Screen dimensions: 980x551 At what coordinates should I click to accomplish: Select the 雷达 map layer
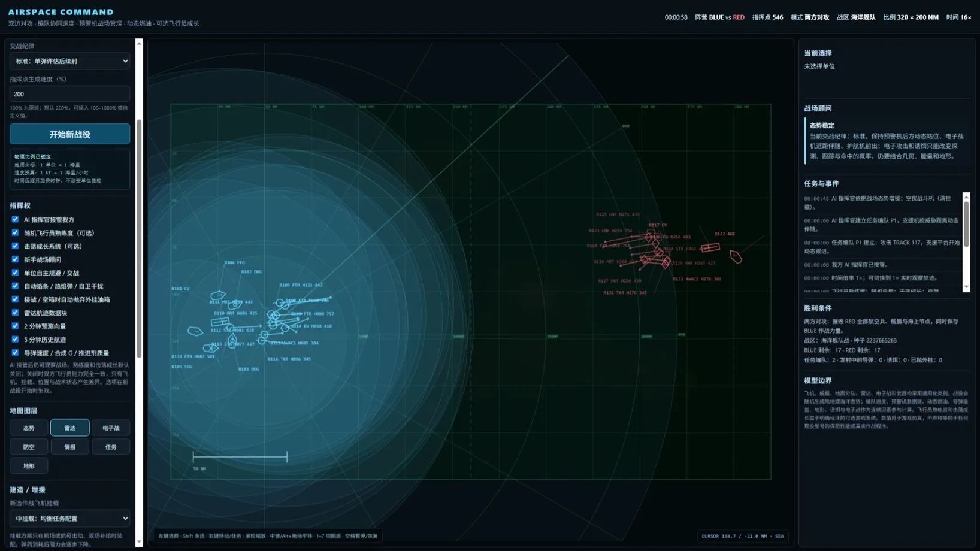(x=69, y=428)
